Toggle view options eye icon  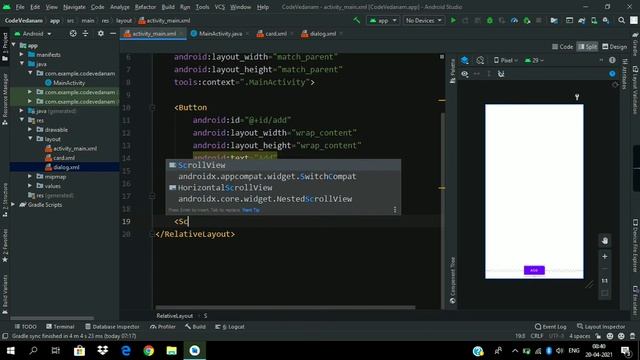coord(464,74)
